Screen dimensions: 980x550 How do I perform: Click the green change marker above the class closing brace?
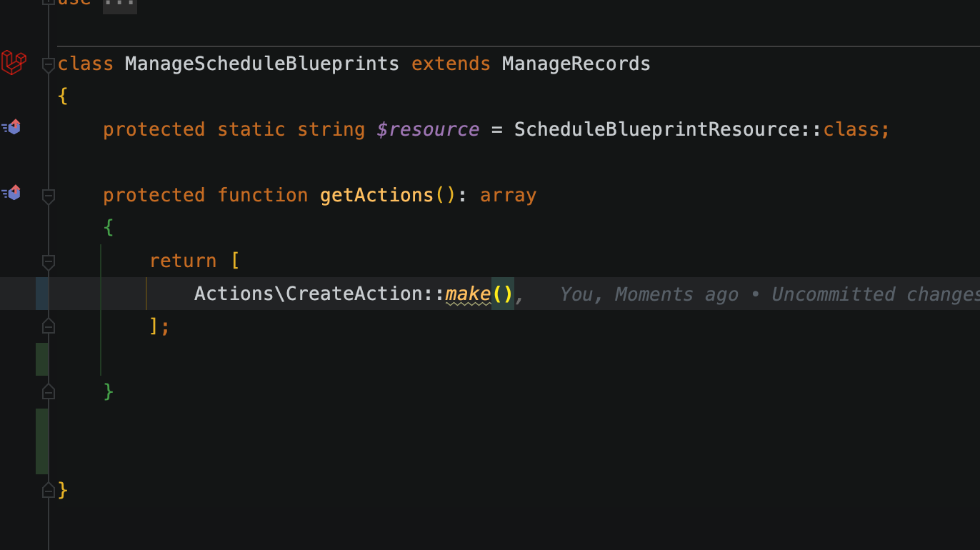(x=42, y=441)
